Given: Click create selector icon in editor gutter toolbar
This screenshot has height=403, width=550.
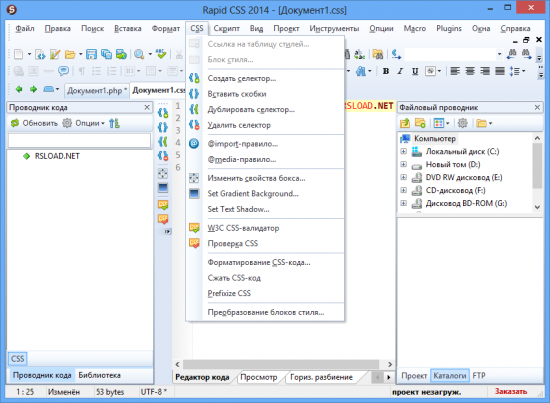Looking at the screenshot, I should 163,113.
